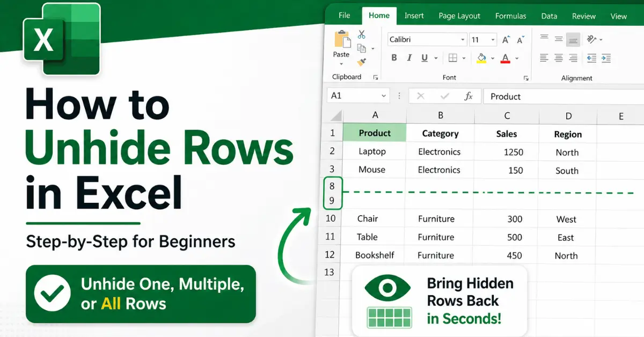Image resolution: width=644 pixels, height=337 pixels.
Task: Apply highlighted Bottom Align button
Action: (x=573, y=39)
